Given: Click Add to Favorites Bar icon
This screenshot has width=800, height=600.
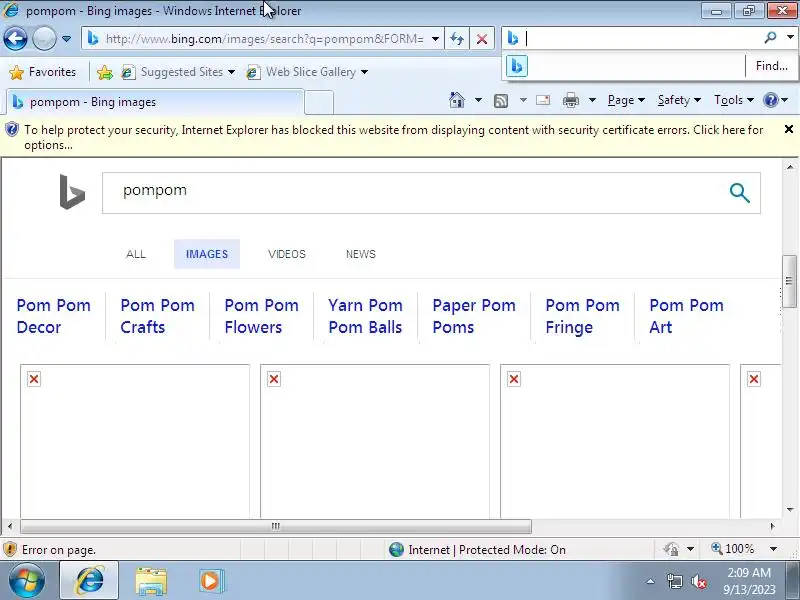Looking at the screenshot, I should click(105, 72).
